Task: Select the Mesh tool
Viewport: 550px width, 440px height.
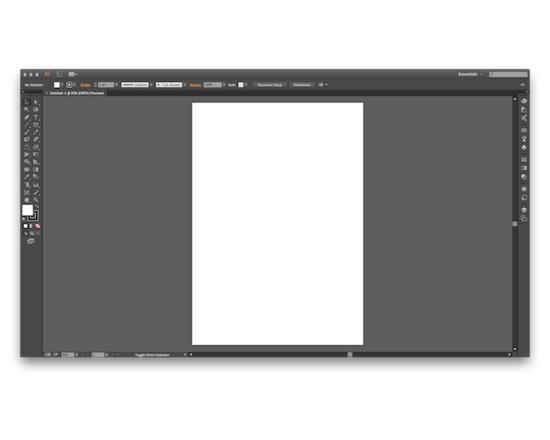Action: (27, 169)
